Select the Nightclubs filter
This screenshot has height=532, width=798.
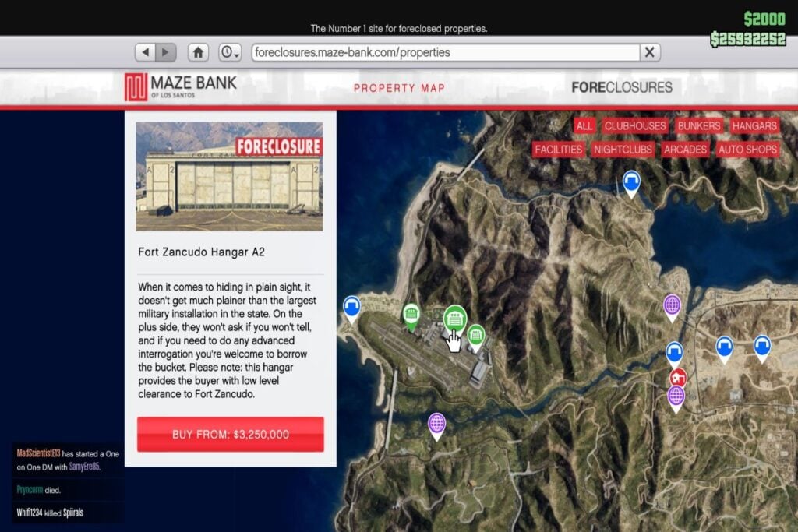click(623, 150)
